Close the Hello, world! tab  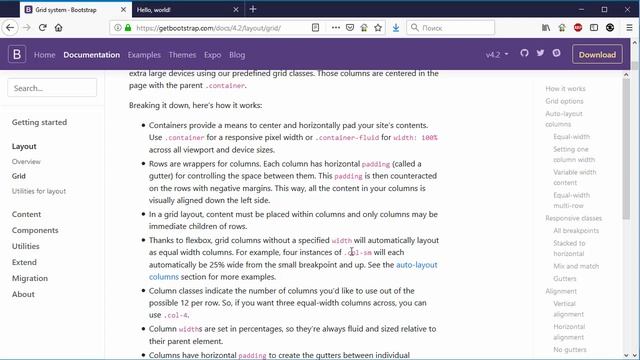[x=236, y=9]
